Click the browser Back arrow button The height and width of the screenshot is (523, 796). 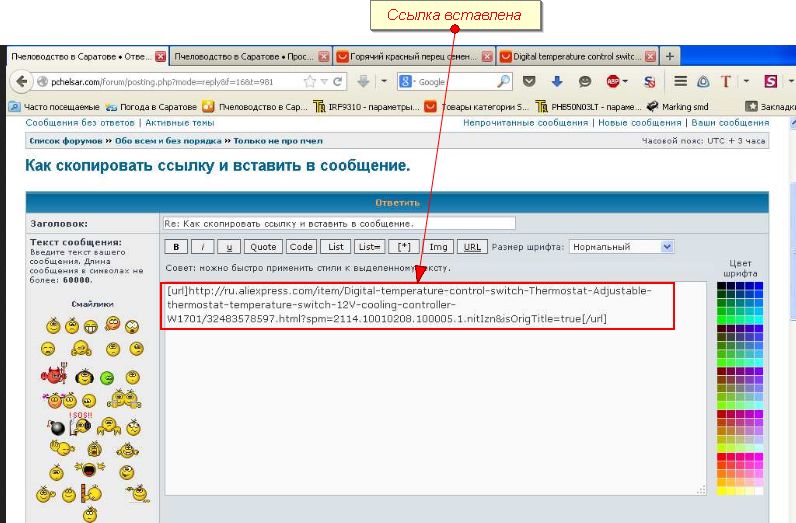[22, 82]
